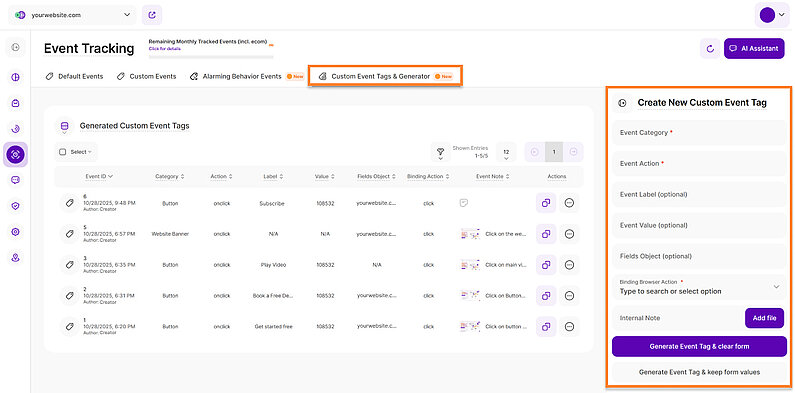
Task: Open more actions for the Website Banner event
Action: [x=569, y=234]
